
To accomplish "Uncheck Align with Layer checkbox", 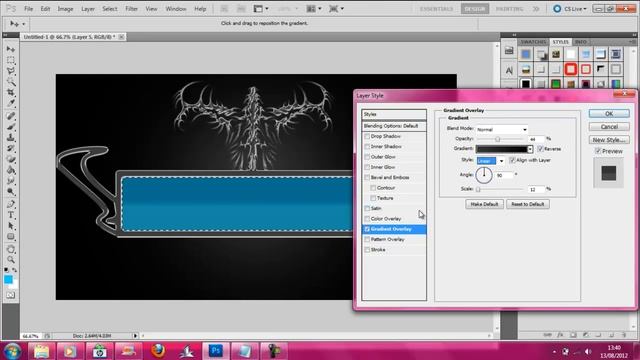I will pyautogui.click(x=512, y=160).
